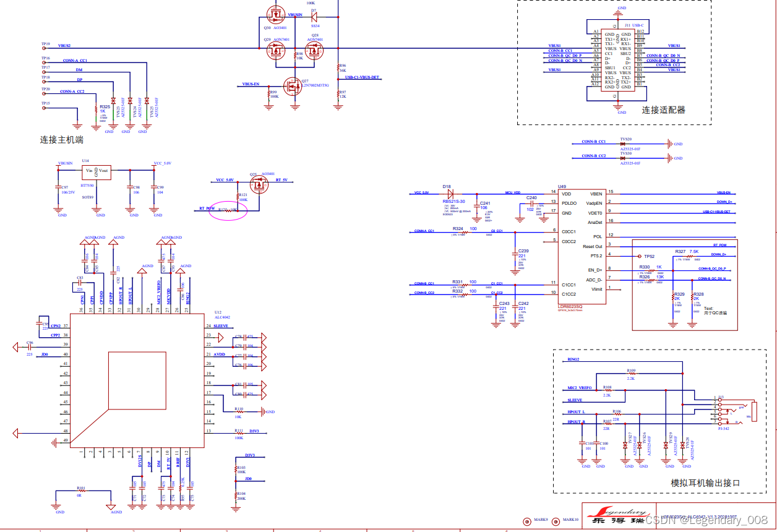Select the RT_5V net label

click(x=281, y=180)
